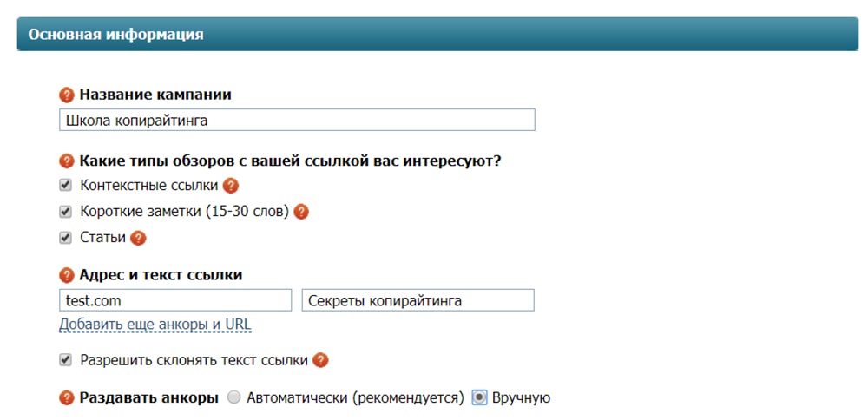Select «Автоматически (рекомендуется)» radio button
868x420 pixels.
pyautogui.click(x=233, y=398)
